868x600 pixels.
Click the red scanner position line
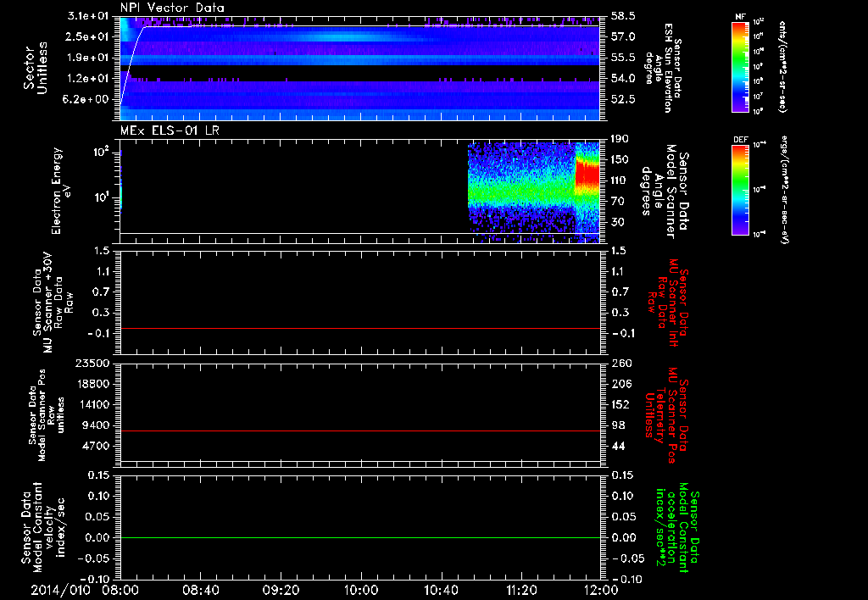360,431
